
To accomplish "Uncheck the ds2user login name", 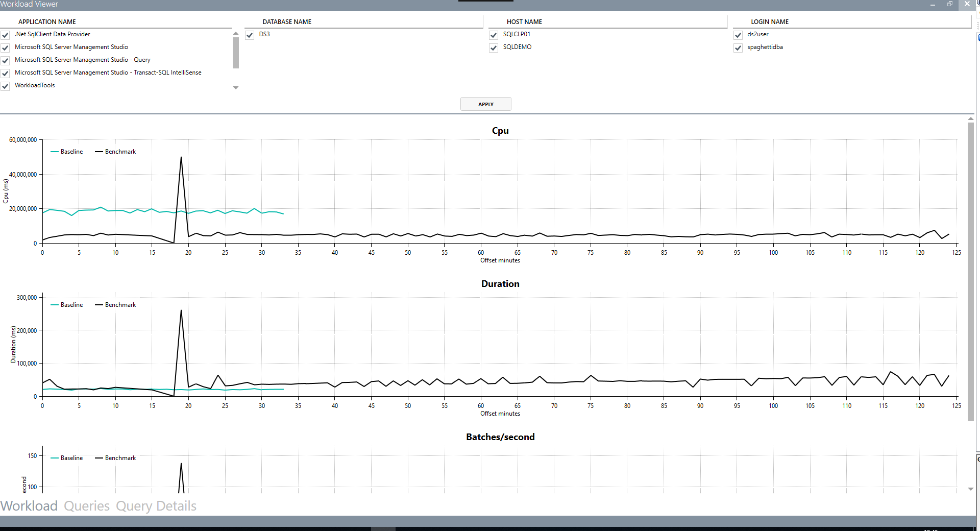I will tap(738, 35).
